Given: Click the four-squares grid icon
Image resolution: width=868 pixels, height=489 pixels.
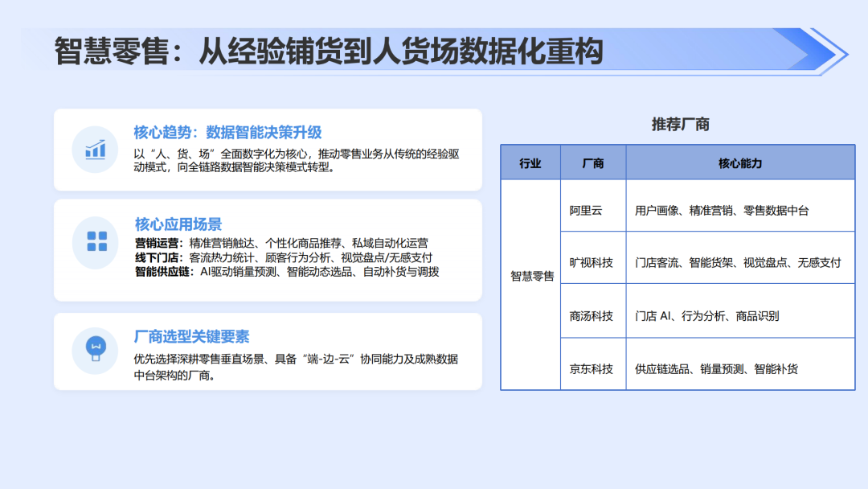Looking at the screenshot, I should (97, 241).
